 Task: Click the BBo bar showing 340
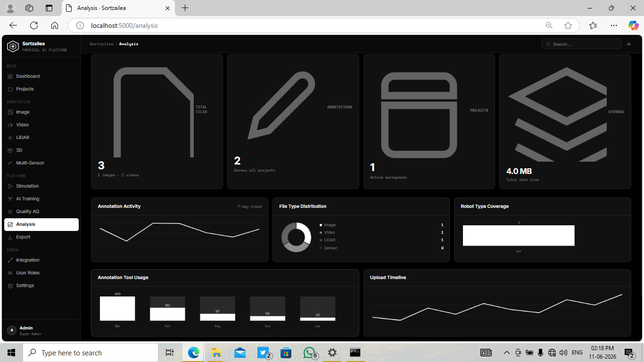coord(117,309)
